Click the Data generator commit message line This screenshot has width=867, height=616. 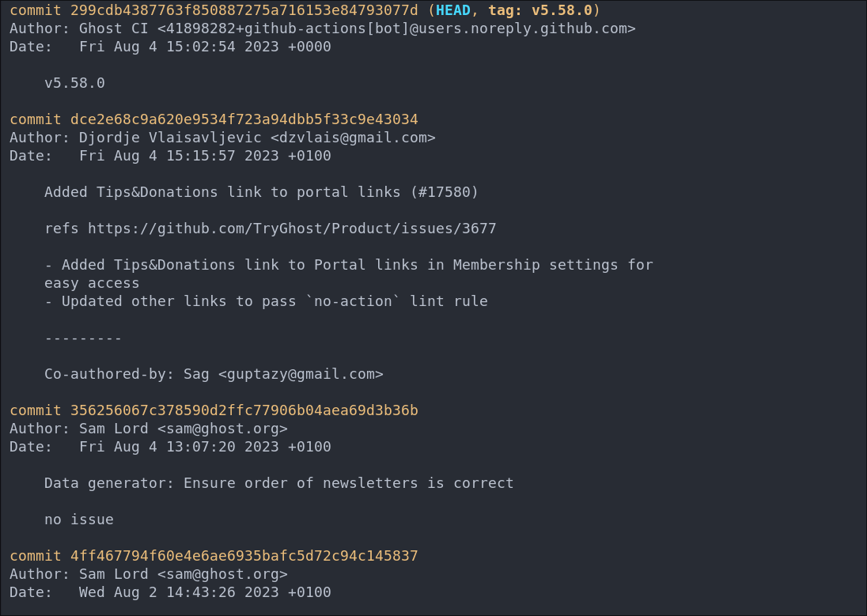(x=278, y=483)
